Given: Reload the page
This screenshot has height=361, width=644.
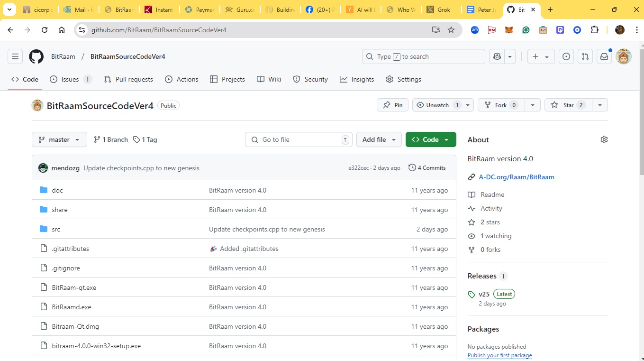Looking at the screenshot, I should coord(45,30).
